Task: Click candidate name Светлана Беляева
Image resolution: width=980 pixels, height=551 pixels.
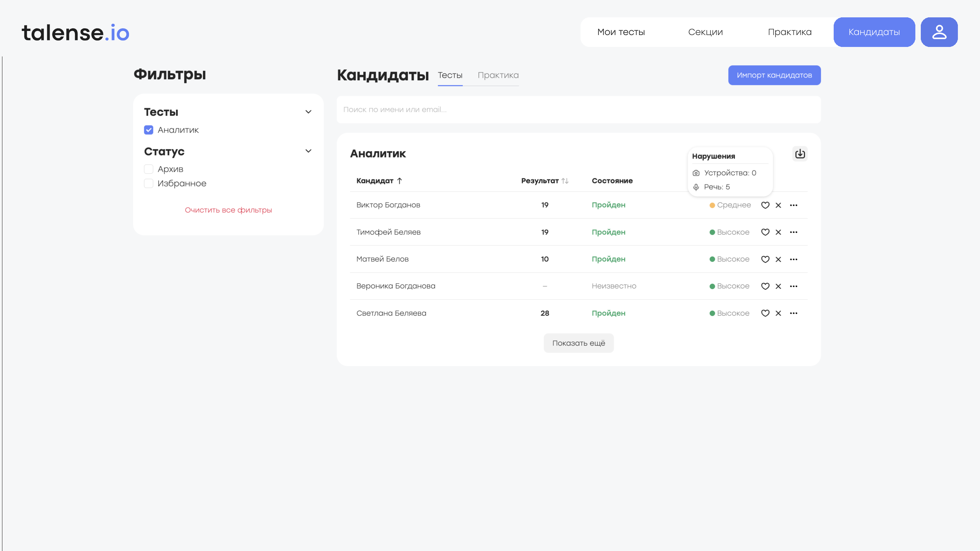Action: pyautogui.click(x=391, y=313)
